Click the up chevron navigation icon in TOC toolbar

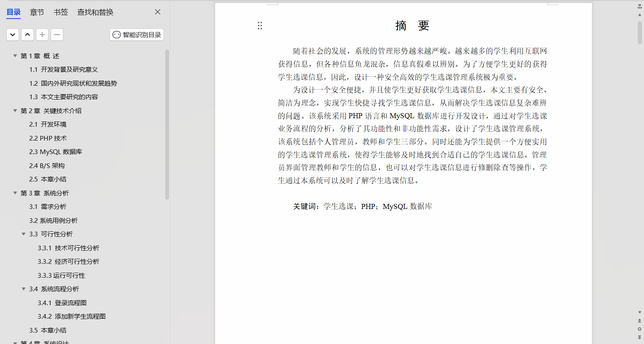tap(27, 35)
